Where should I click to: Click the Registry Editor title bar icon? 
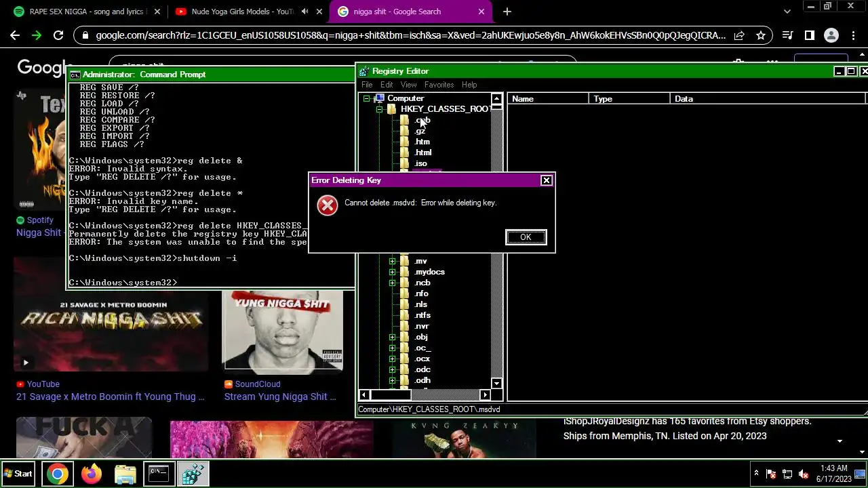[364, 71]
